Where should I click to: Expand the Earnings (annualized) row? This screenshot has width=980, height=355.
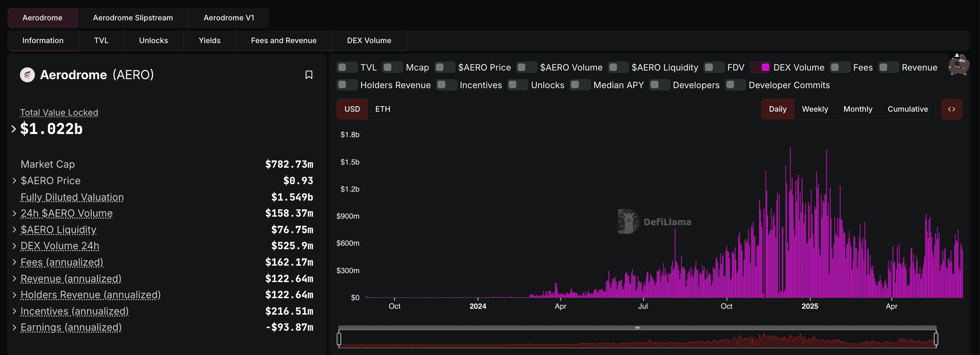[x=14, y=327]
